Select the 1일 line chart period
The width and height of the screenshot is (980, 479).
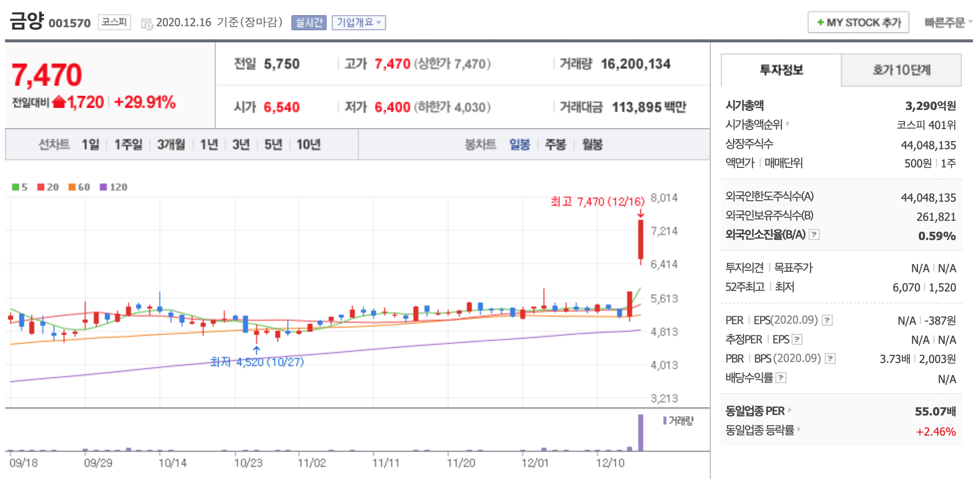91,145
